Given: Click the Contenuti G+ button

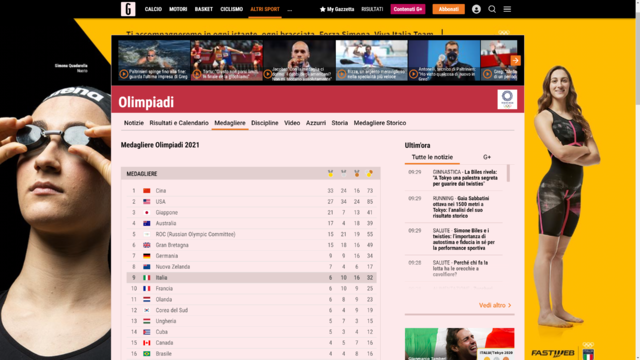Looking at the screenshot, I should 408,9.
